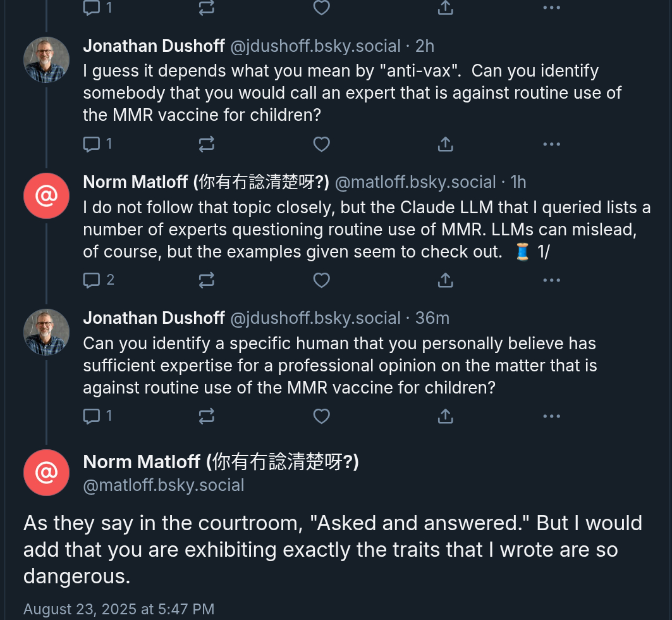Like Norm Matloff's Claude LLM post
This screenshot has width=672, height=620.
(322, 280)
